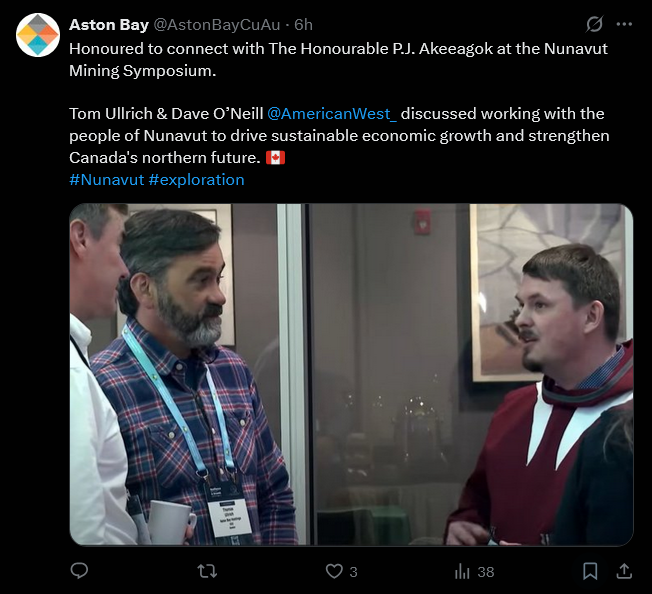Open the #exploration hashtag

(x=196, y=180)
